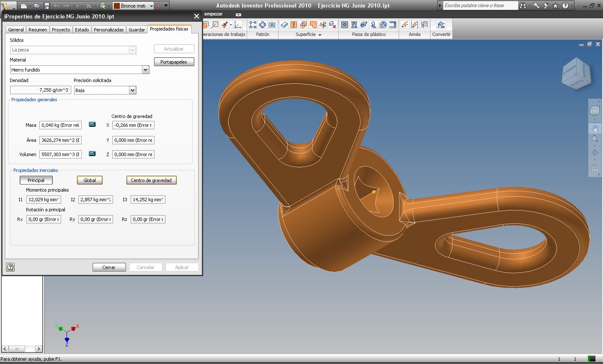Image resolution: width=603 pixels, height=364 pixels.
Task: Expand the search box arrow
Action: pos(440,5)
